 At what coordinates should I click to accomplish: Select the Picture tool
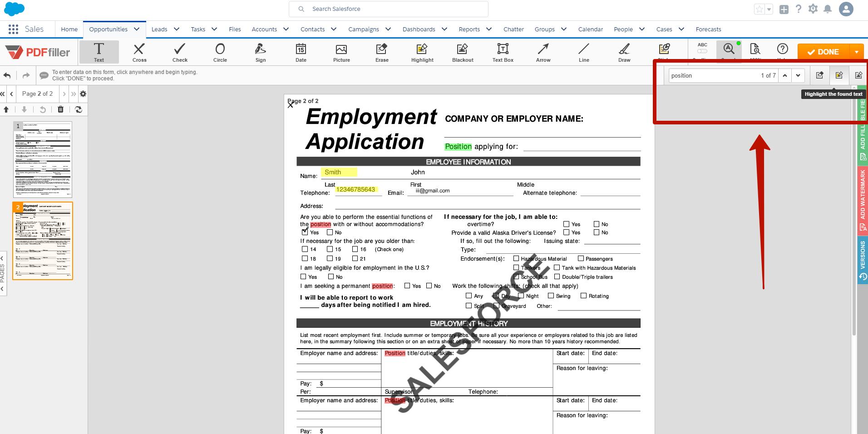(x=341, y=52)
